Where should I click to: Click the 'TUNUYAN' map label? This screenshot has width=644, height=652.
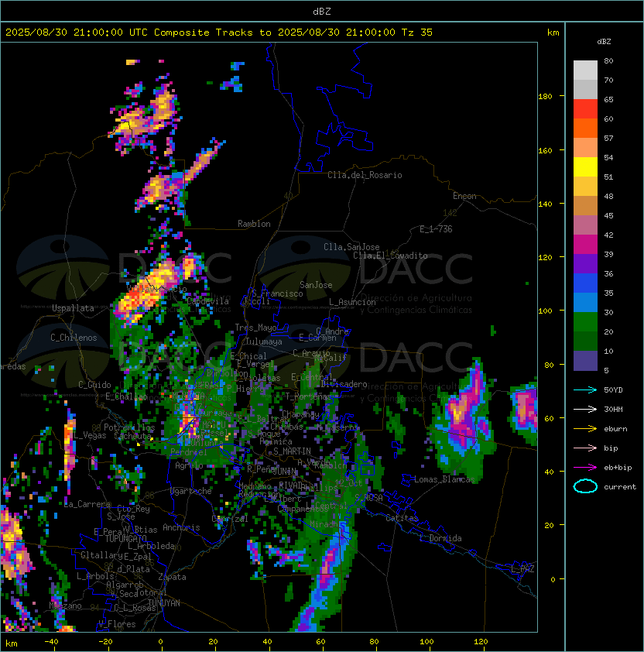(x=164, y=603)
